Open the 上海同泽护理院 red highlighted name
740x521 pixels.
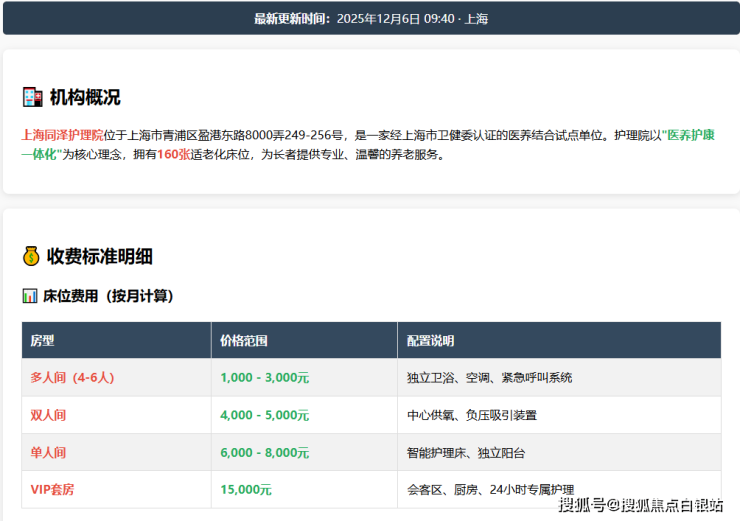point(62,134)
